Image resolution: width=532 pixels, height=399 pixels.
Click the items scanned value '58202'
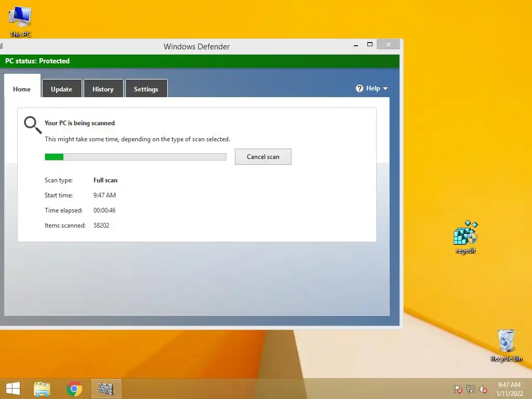101,225
